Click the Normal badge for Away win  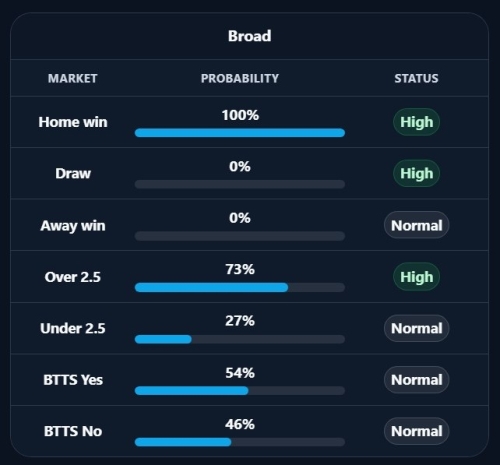coord(416,225)
